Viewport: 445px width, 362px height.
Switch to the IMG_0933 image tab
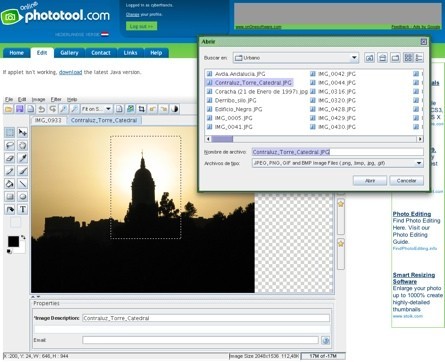click(x=48, y=120)
